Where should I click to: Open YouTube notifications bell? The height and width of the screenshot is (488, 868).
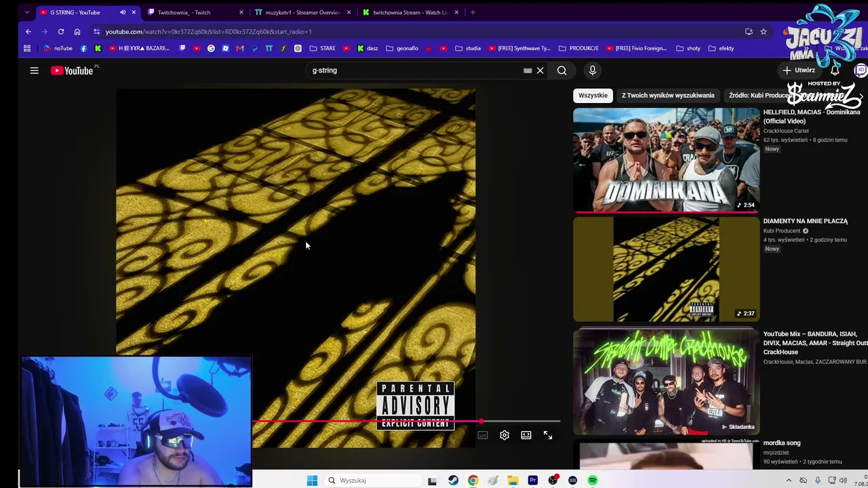click(835, 70)
